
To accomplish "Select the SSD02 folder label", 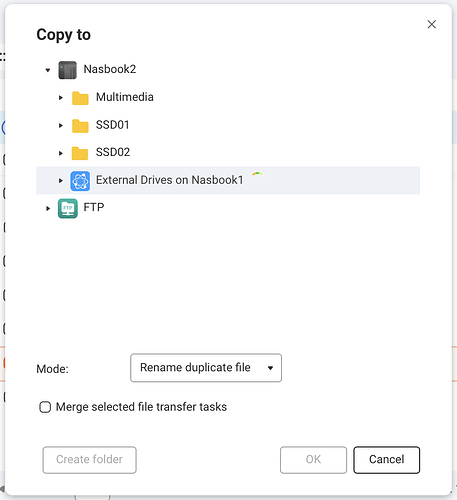I will pos(113,152).
